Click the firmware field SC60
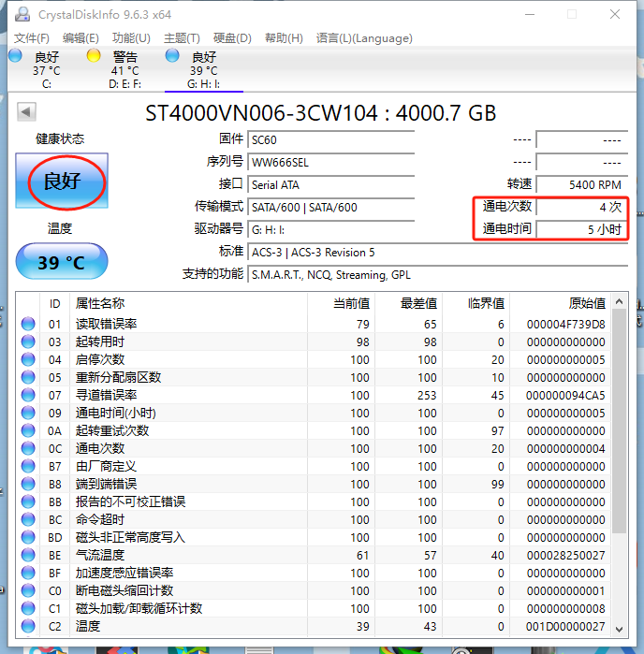The height and width of the screenshot is (654, 644). click(x=331, y=139)
